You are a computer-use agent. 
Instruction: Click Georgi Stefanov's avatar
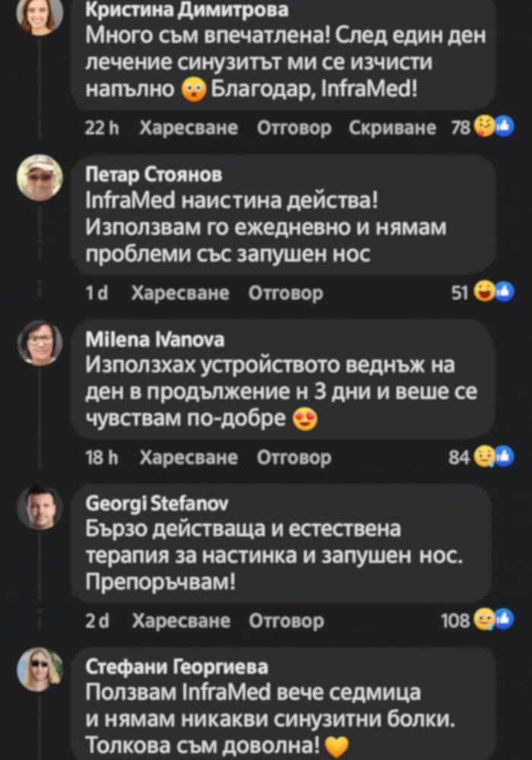pos(40,508)
